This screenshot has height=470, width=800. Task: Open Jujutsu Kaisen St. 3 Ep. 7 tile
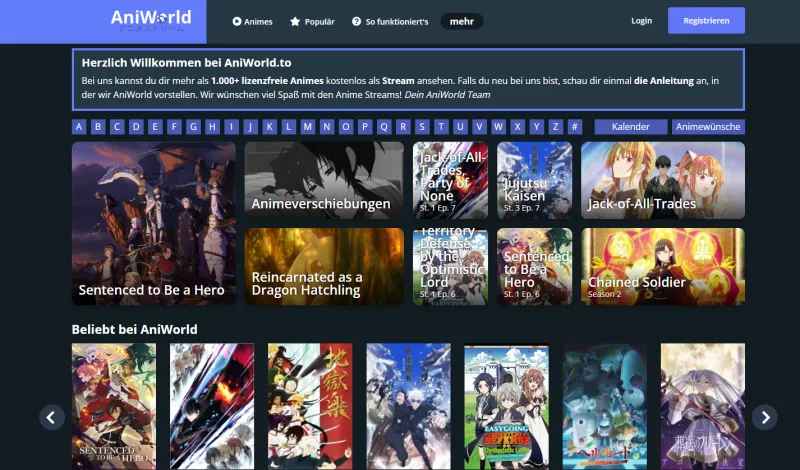534,180
